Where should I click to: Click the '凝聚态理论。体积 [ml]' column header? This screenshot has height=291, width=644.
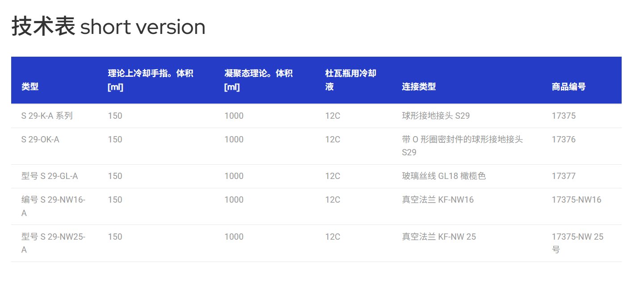click(258, 80)
